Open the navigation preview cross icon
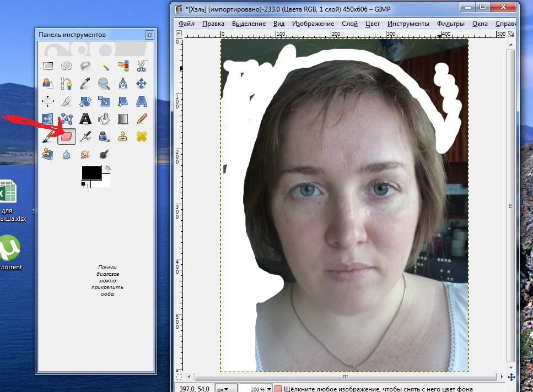The height and width of the screenshot is (392, 533). click(512, 377)
